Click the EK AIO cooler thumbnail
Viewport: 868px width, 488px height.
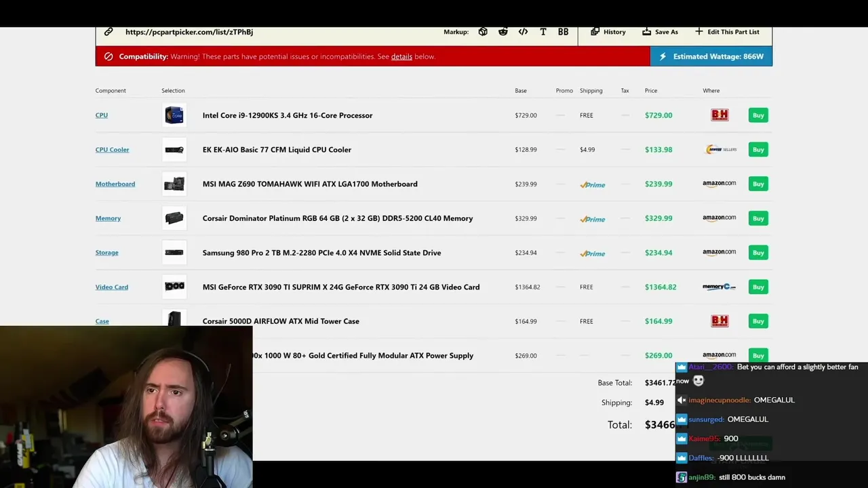coord(174,150)
